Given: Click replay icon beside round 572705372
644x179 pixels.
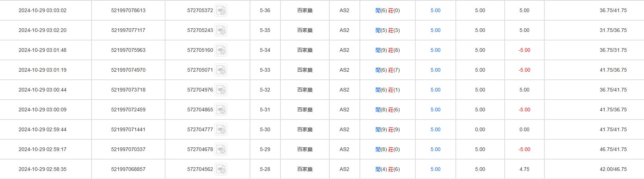Looking at the screenshot, I should click(221, 11).
